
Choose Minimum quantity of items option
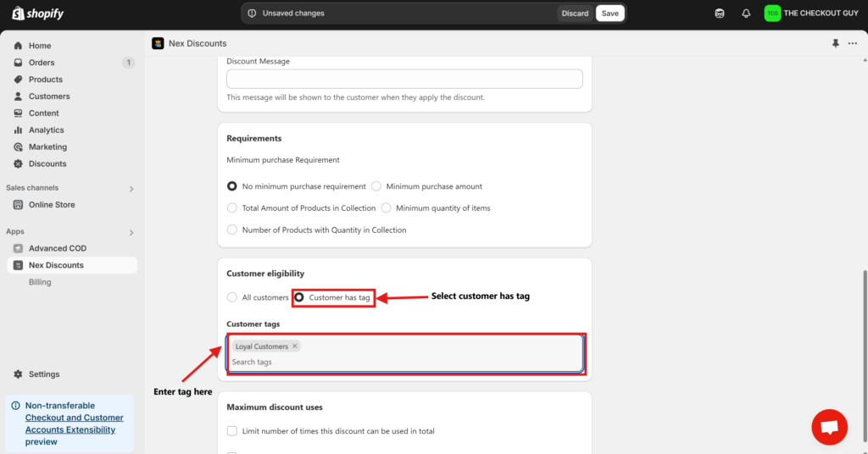click(387, 208)
